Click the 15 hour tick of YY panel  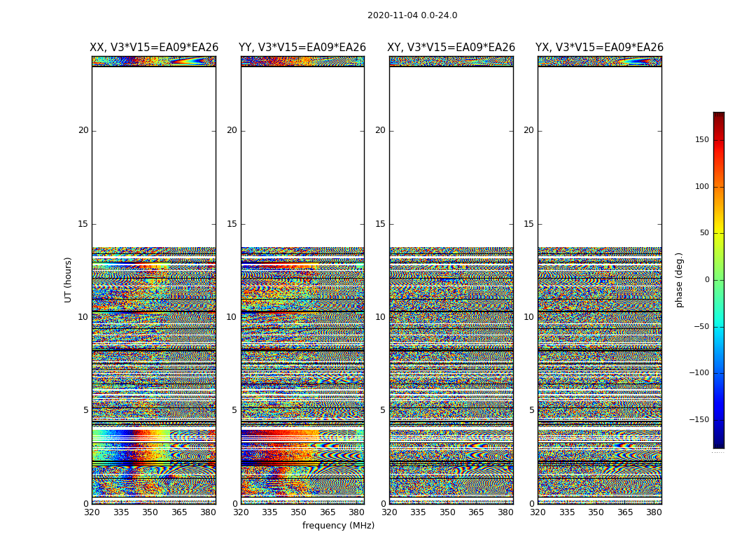tap(232, 224)
